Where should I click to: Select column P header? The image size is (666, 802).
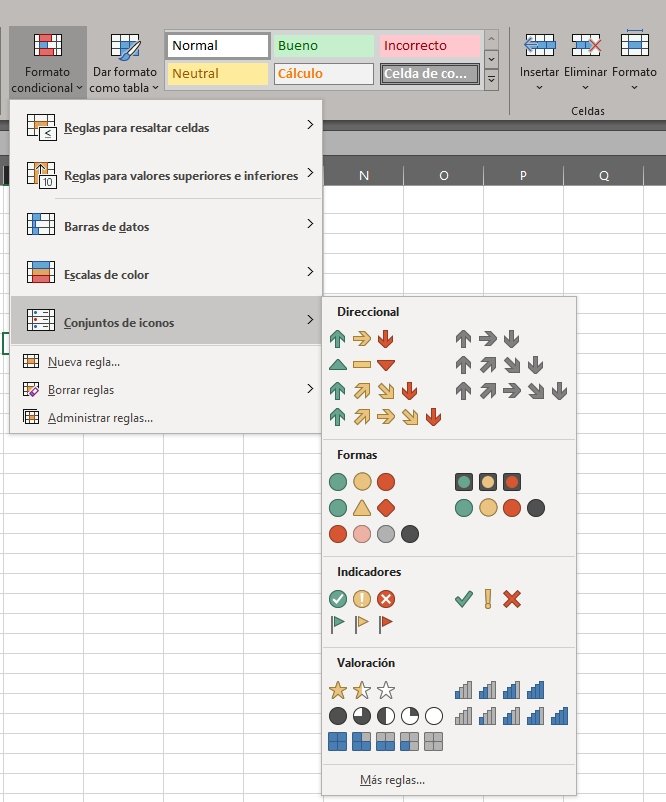(x=523, y=175)
